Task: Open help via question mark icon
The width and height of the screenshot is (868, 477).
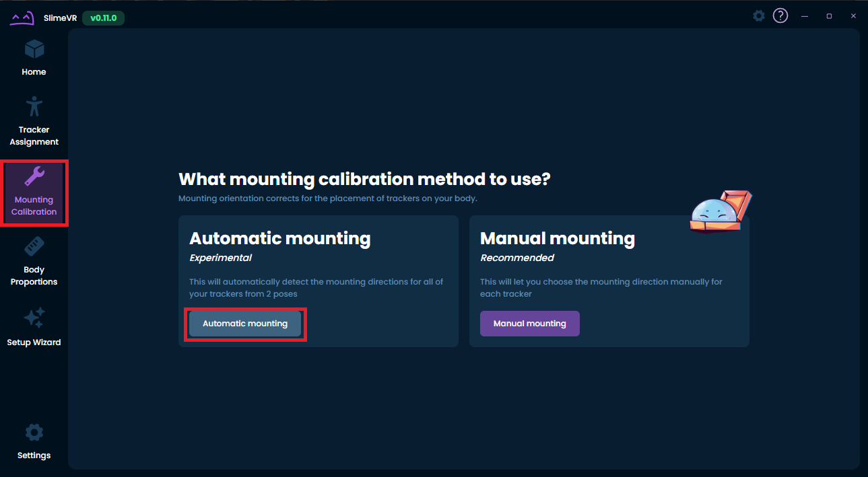Action: click(780, 15)
